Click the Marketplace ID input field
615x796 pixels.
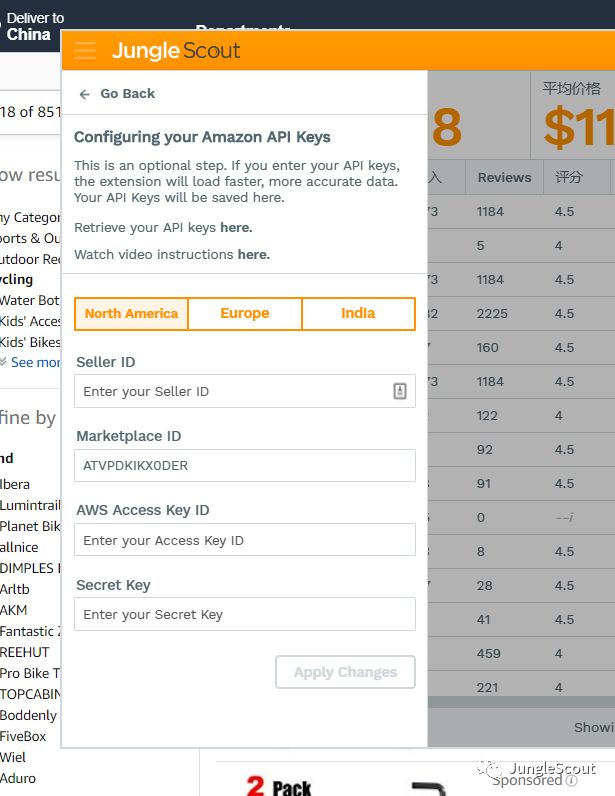(x=245, y=466)
